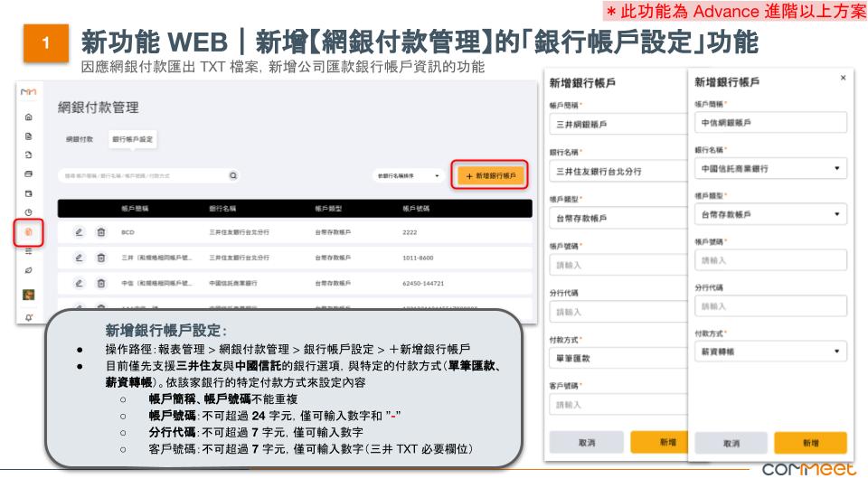Delete the BCD account row
The image size is (868, 488).
(x=100, y=232)
